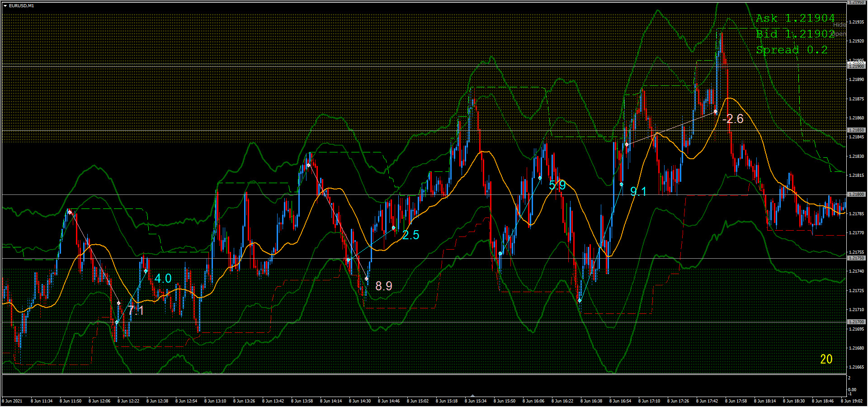The image size is (868, 407).
Task: Click the 1.21800 horizontal line price tag
Action: pos(856,194)
